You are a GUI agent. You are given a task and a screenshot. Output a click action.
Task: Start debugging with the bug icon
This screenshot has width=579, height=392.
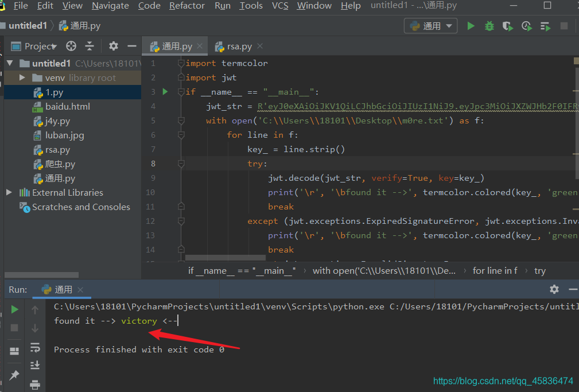tap(489, 26)
